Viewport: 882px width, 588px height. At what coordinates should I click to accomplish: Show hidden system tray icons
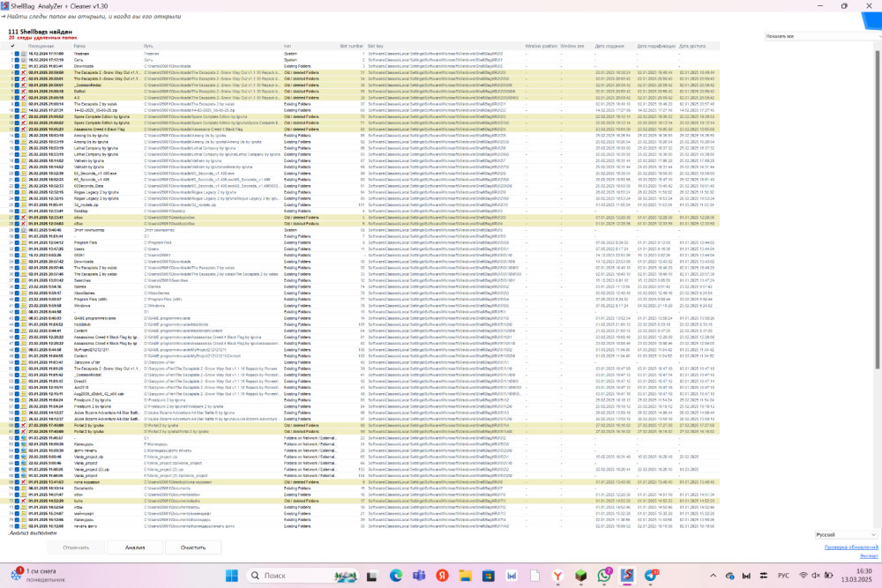pos(713,576)
